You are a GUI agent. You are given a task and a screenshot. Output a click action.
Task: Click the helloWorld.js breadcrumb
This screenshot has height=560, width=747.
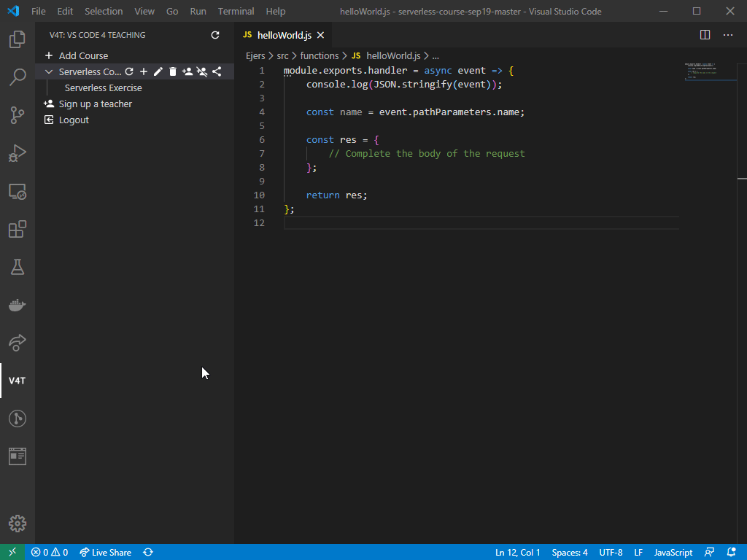tap(393, 55)
